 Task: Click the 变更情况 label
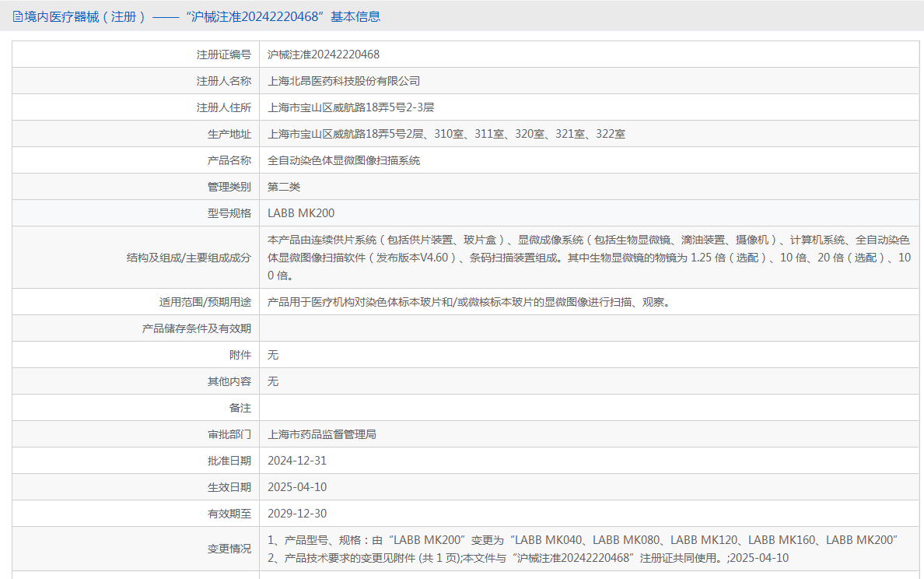229,549
